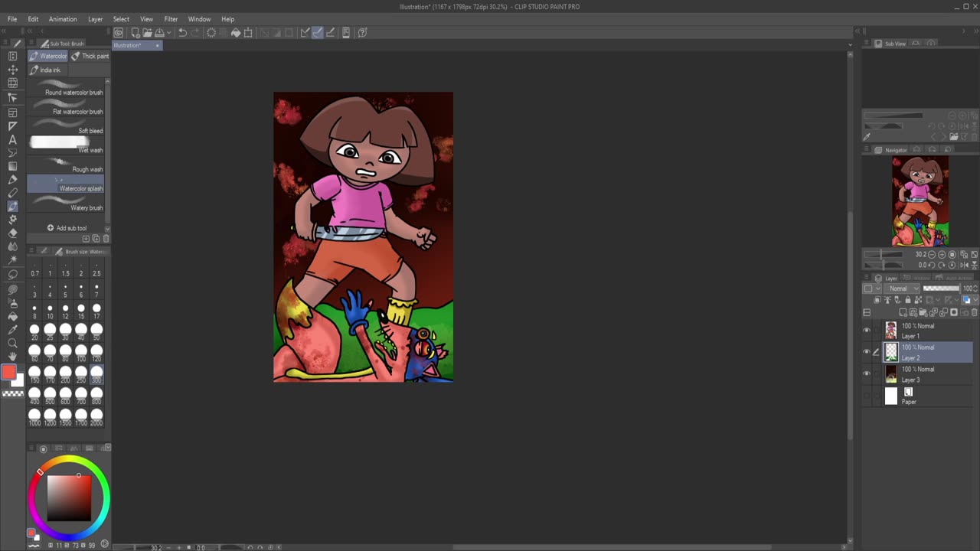Open the Navigator panel menu icon
Screen dimensions: 980x551
pos(867,150)
